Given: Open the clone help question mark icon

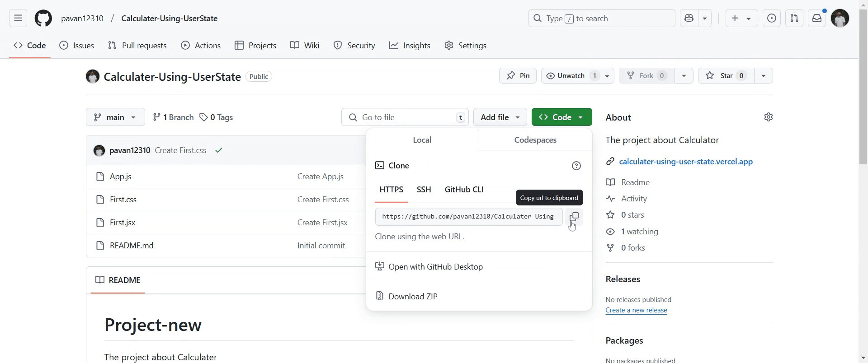Looking at the screenshot, I should (576, 166).
